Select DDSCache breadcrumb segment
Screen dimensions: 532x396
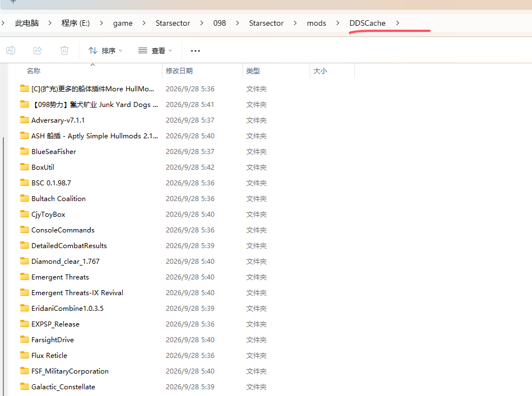[367, 23]
